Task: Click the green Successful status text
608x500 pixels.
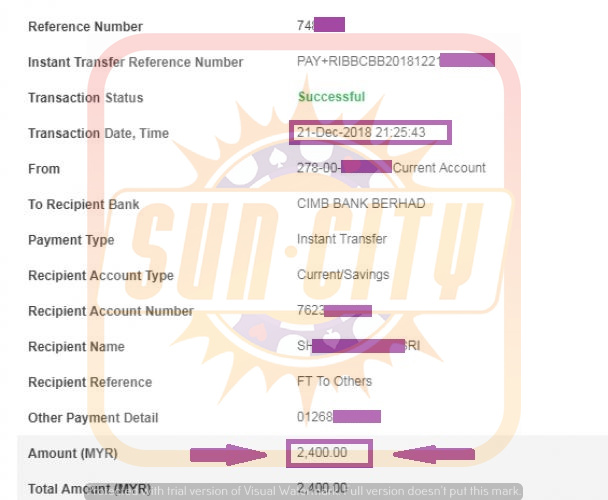Action: click(x=332, y=97)
